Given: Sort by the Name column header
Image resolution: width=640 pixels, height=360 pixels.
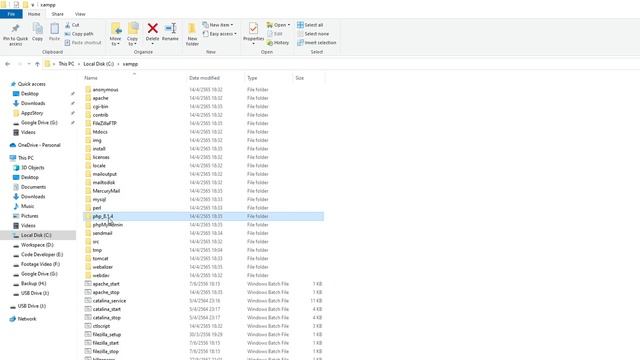Looking at the screenshot, I should 91,78.
